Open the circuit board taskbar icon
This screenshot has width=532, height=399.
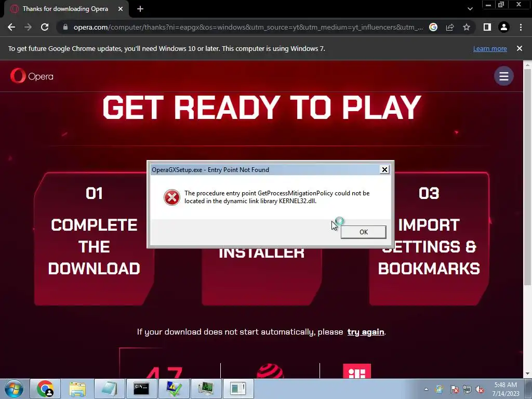(206, 389)
